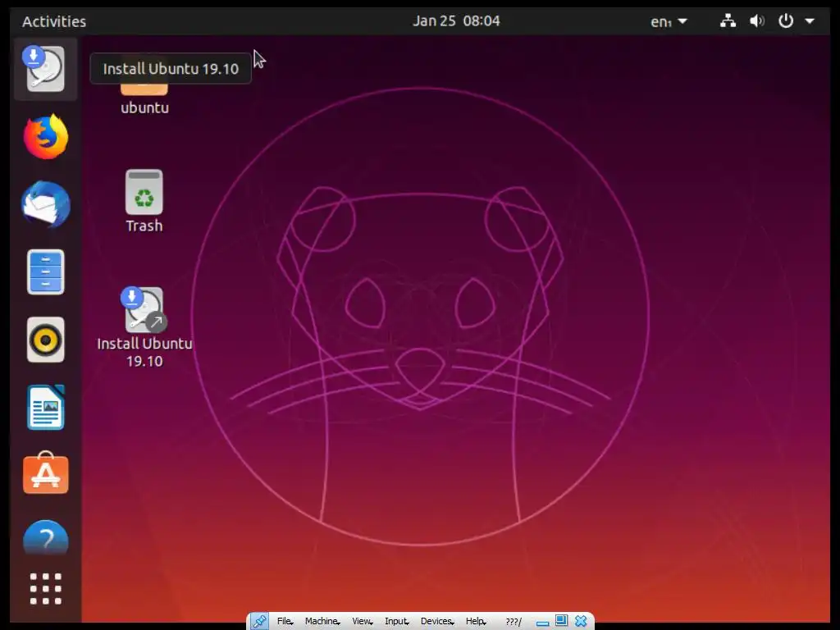The width and height of the screenshot is (840, 630).
Task: Click the volume speaker icon
Action: [757, 21]
